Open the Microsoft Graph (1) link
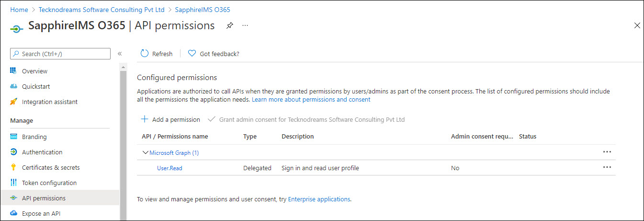The width and height of the screenshot is (644, 221). tap(174, 152)
